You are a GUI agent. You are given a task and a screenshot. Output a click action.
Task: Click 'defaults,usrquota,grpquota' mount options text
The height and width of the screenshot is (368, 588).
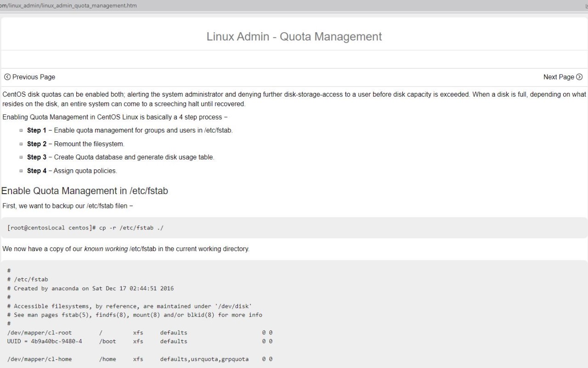pyautogui.click(x=204, y=359)
